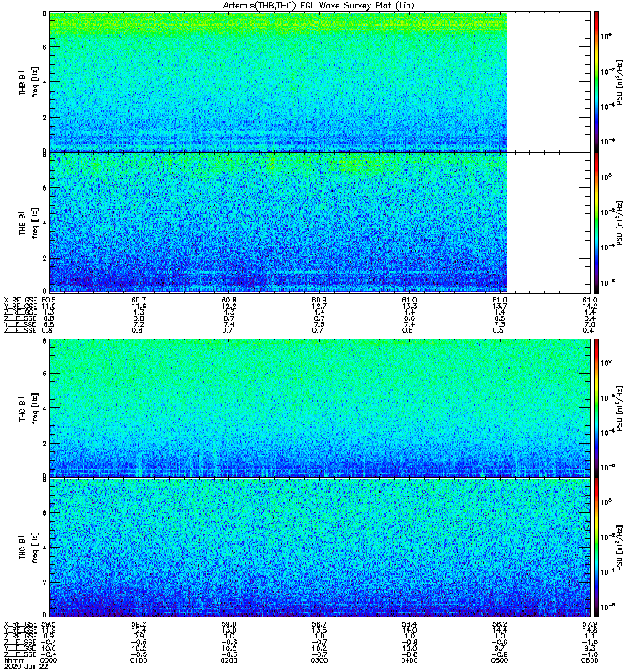Click the 'hhmm' time axis label
Viewport: 630px width, 672px height.
coord(13,660)
